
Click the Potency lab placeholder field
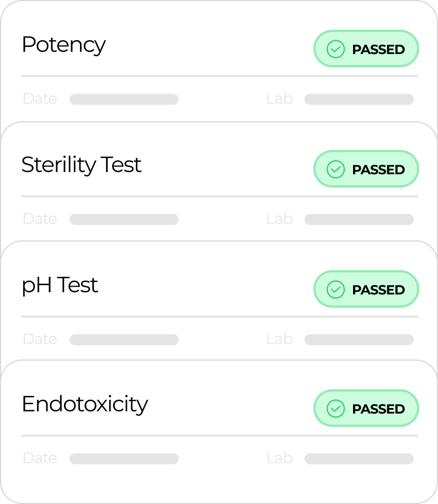359,99
